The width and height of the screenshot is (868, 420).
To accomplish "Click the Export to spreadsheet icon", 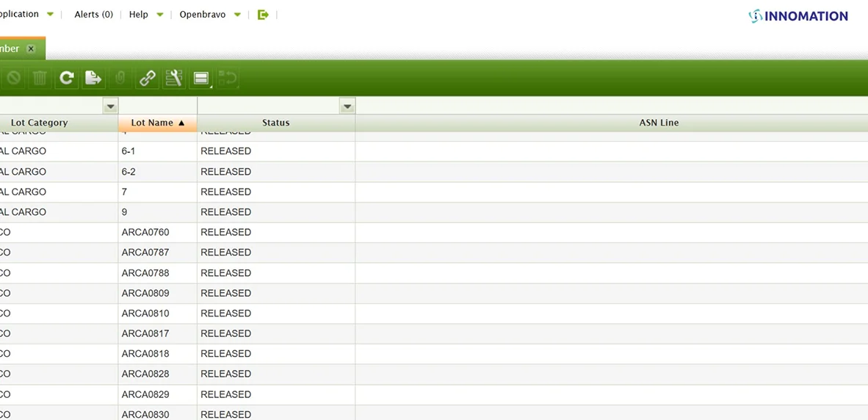I will [93, 78].
